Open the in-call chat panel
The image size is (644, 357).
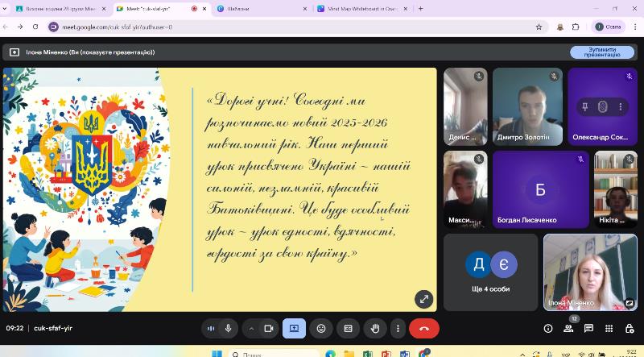tap(588, 329)
